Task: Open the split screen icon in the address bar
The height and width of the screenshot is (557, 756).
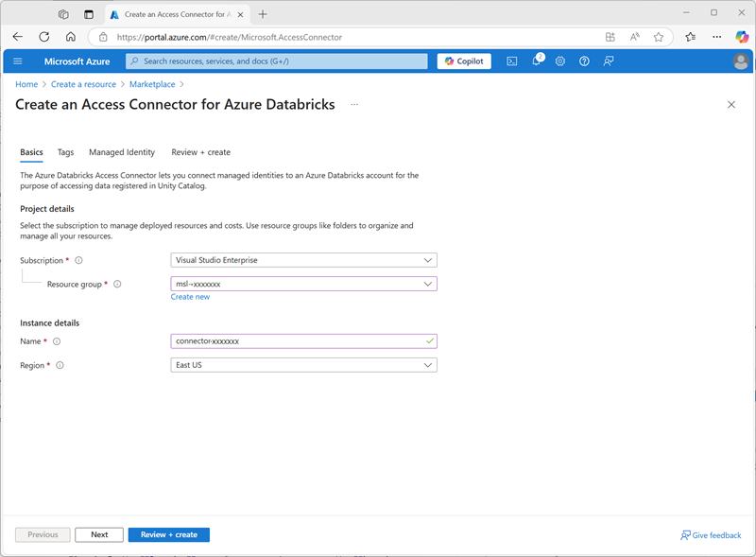Action: (610, 37)
